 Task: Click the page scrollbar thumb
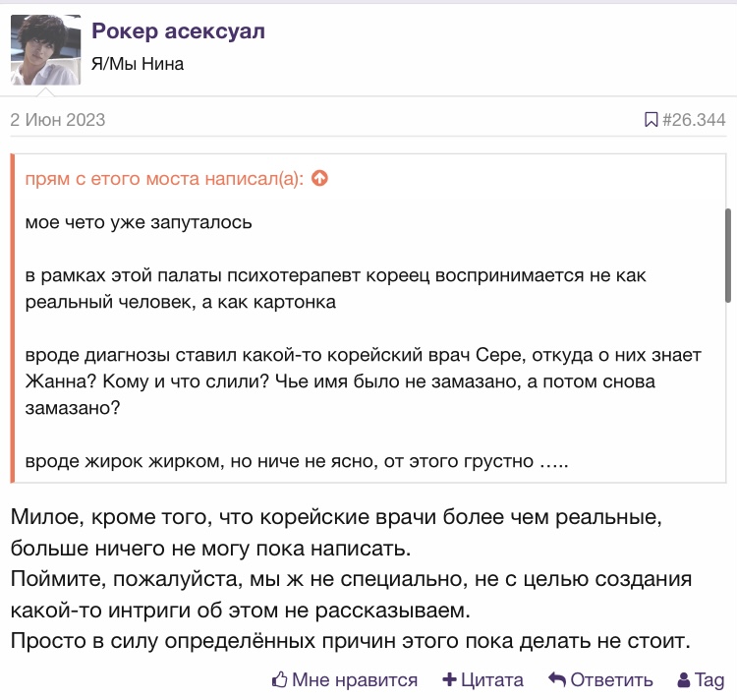pyautogui.click(x=728, y=256)
